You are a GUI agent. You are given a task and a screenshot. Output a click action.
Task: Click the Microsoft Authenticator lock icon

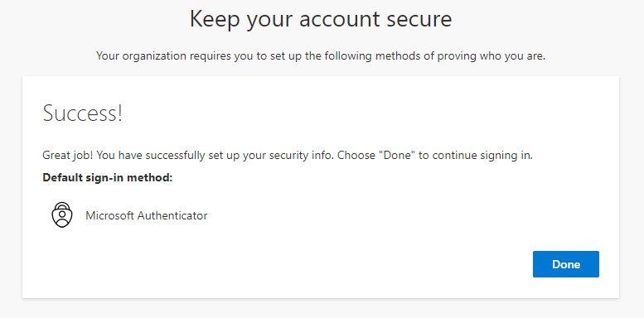coord(62,215)
